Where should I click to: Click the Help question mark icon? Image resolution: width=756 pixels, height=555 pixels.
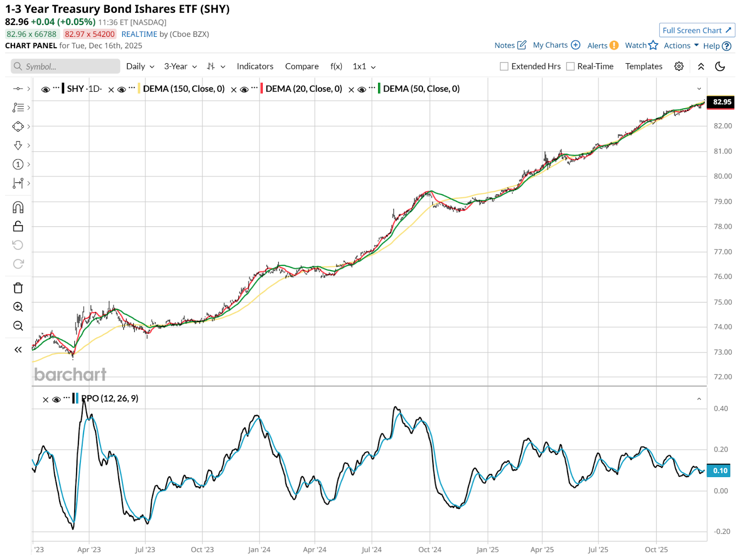[727, 46]
